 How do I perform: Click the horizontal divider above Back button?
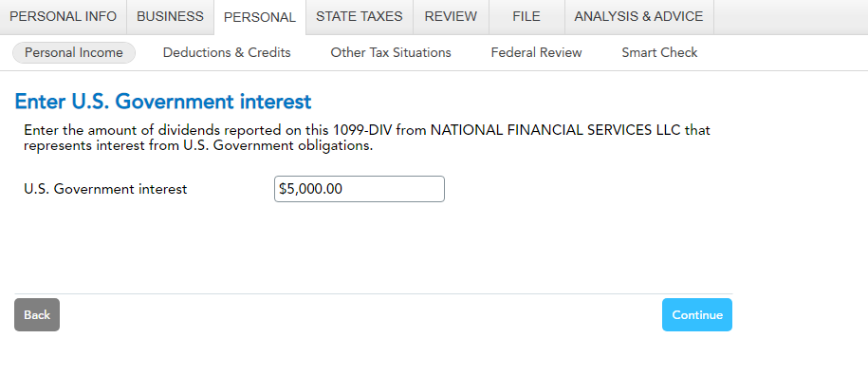coord(373,293)
